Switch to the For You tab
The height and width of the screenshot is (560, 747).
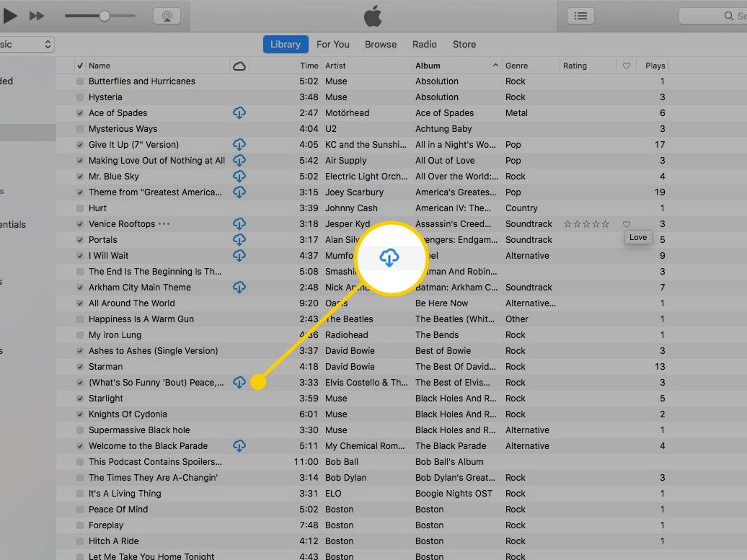(333, 44)
